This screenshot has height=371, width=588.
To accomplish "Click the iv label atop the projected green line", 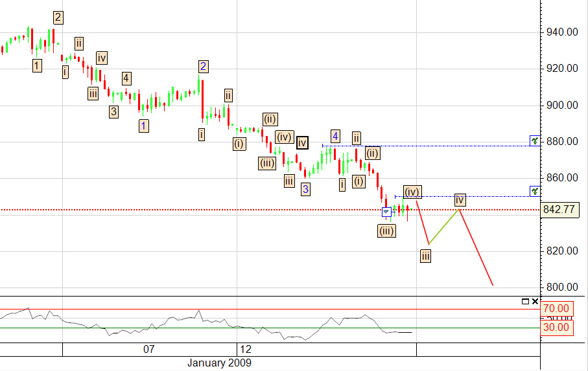I will pos(460,200).
